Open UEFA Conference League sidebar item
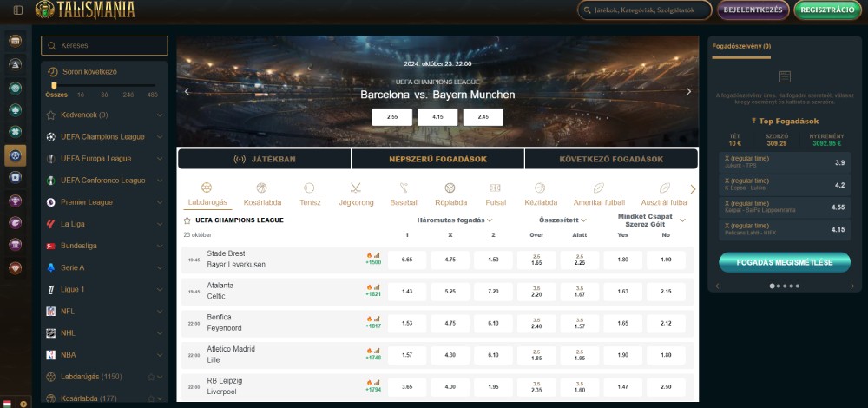The image size is (868, 408). [105, 181]
